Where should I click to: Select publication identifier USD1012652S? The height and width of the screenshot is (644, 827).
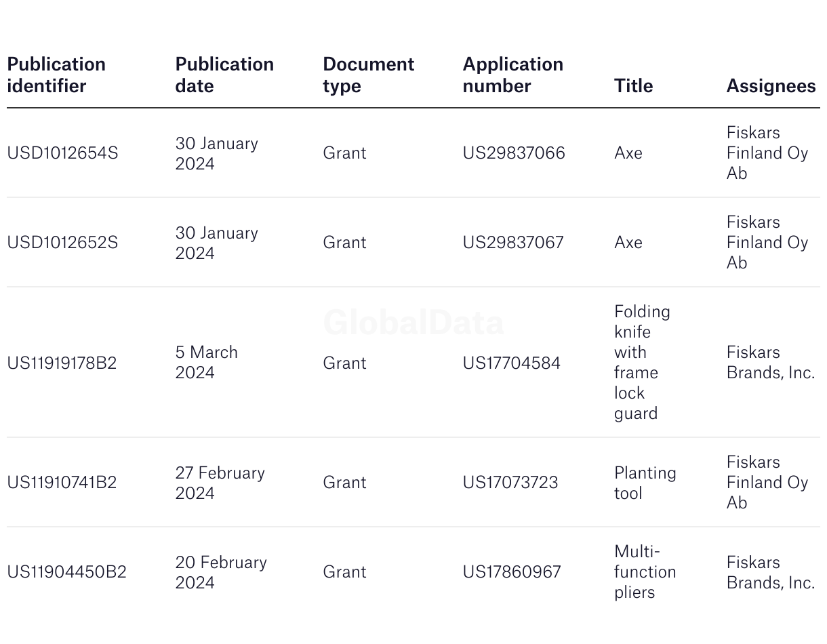pyautogui.click(x=62, y=243)
